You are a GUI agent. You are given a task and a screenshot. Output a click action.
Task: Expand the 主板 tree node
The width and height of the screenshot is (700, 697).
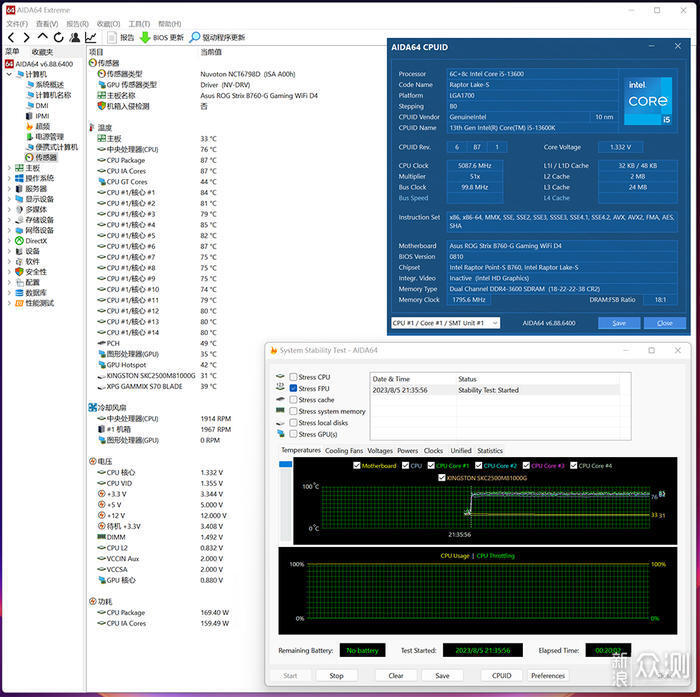coord(9,168)
